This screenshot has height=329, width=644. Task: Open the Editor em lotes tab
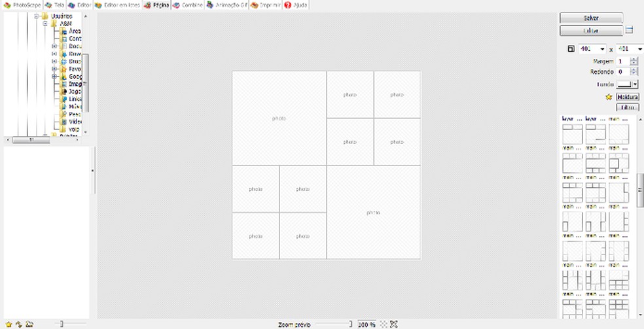click(x=117, y=5)
